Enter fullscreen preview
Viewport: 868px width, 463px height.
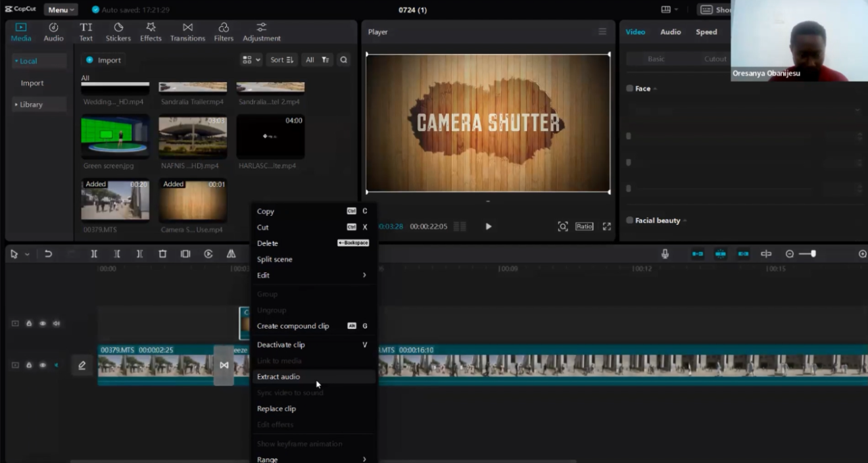[x=607, y=226]
